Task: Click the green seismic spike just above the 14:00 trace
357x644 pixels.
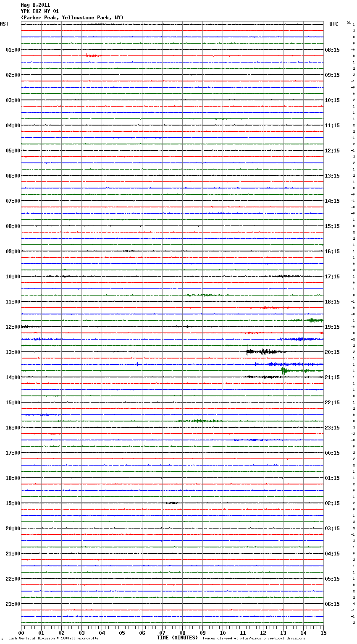Action: point(284,370)
